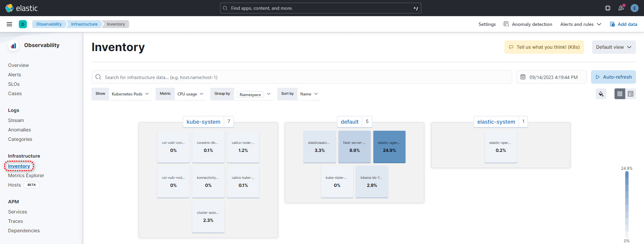
Task: Select the calico-node pod tile at 1.2%
Action: point(243,147)
